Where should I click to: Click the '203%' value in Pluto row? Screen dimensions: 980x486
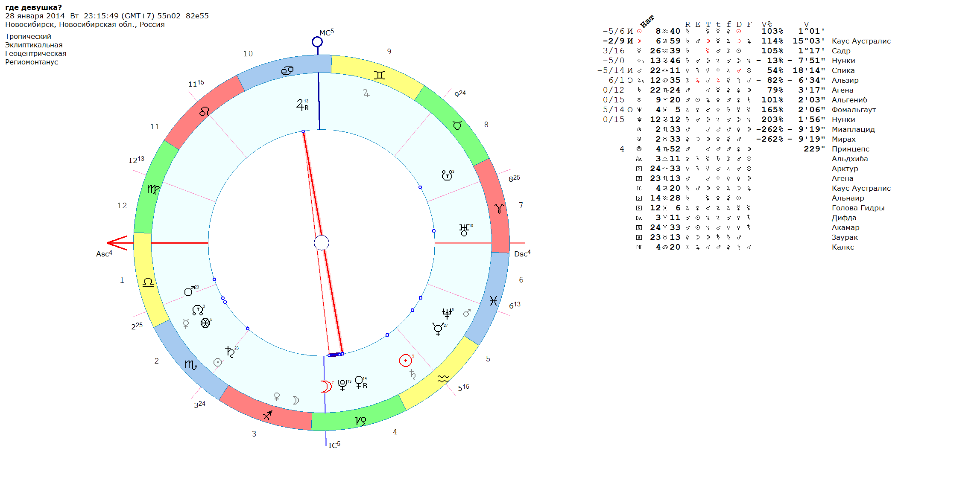pyautogui.click(x=772, y=119)
